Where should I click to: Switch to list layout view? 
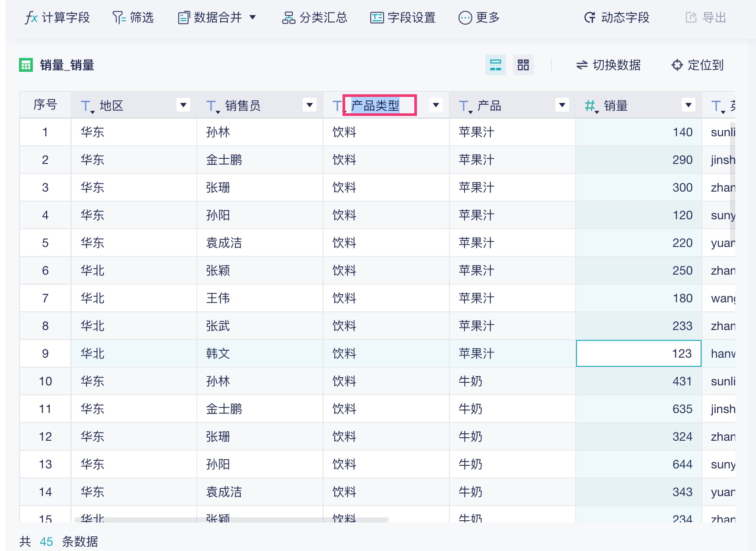495,65
